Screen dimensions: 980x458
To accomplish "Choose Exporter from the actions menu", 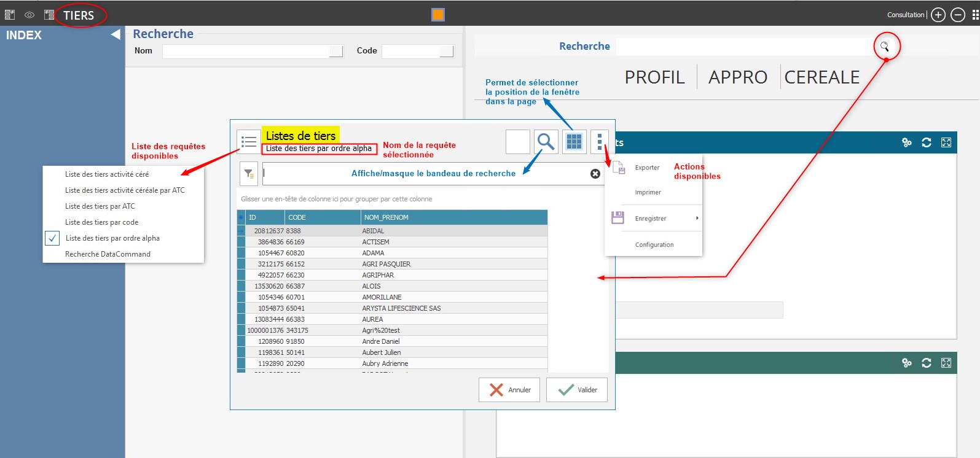I will [x=647, y=168].
